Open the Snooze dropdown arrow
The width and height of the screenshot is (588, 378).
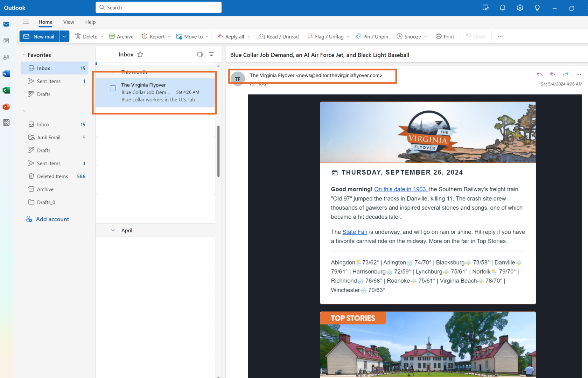[425, 36]
